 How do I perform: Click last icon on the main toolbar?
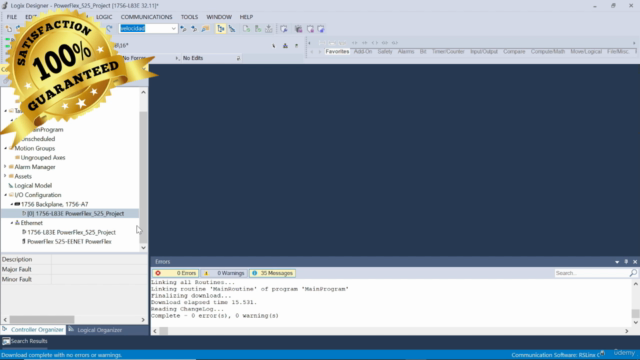tap(321, 29)
